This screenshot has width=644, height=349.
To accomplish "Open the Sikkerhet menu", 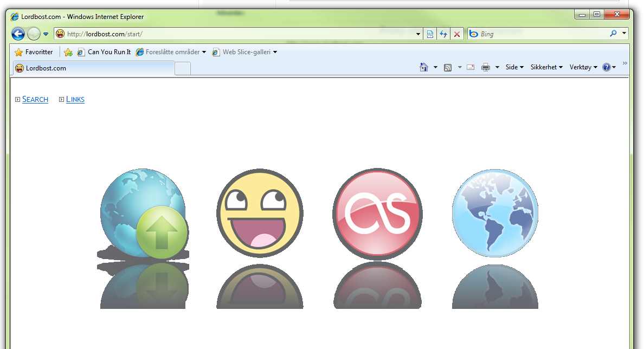I will 546,67.
